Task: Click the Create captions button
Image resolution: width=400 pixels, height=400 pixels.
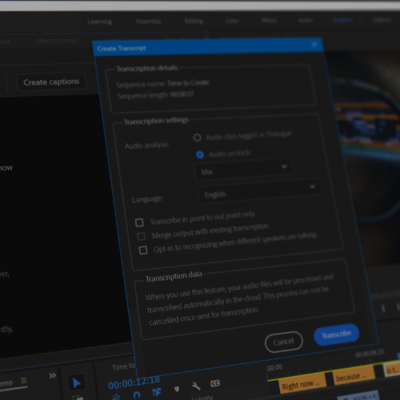Action: tap(51, 82)
